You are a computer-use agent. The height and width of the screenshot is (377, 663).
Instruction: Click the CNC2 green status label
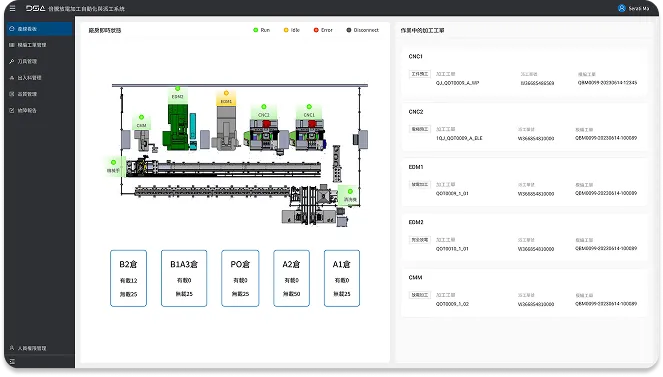click(263, 112)
